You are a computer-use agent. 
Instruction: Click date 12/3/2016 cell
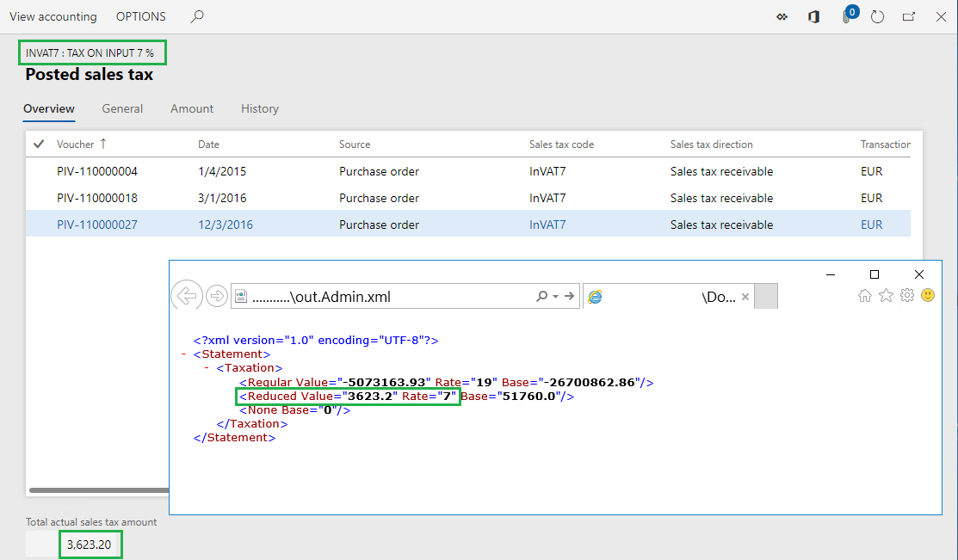(x=226, y=225)
